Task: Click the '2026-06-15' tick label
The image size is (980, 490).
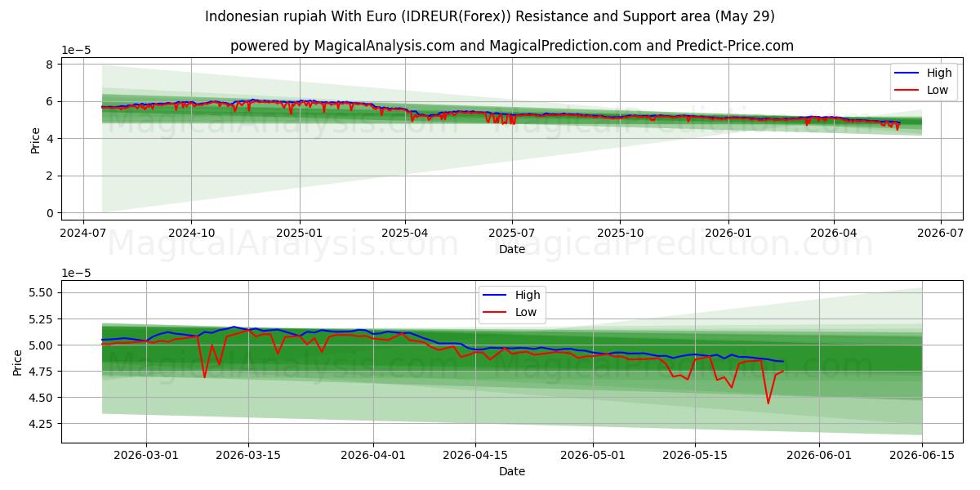Action: pos(922,455)
